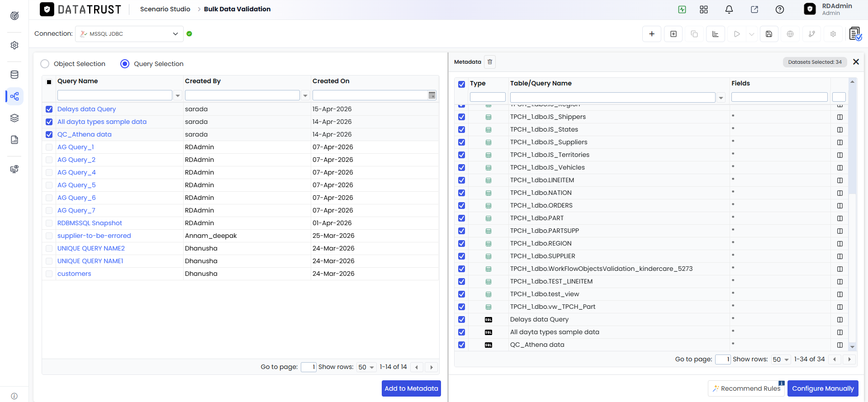Viewport: 868px width, 402px height.
Task: Go to Scenario Studio breadcrumb
Action: point(165,9)
